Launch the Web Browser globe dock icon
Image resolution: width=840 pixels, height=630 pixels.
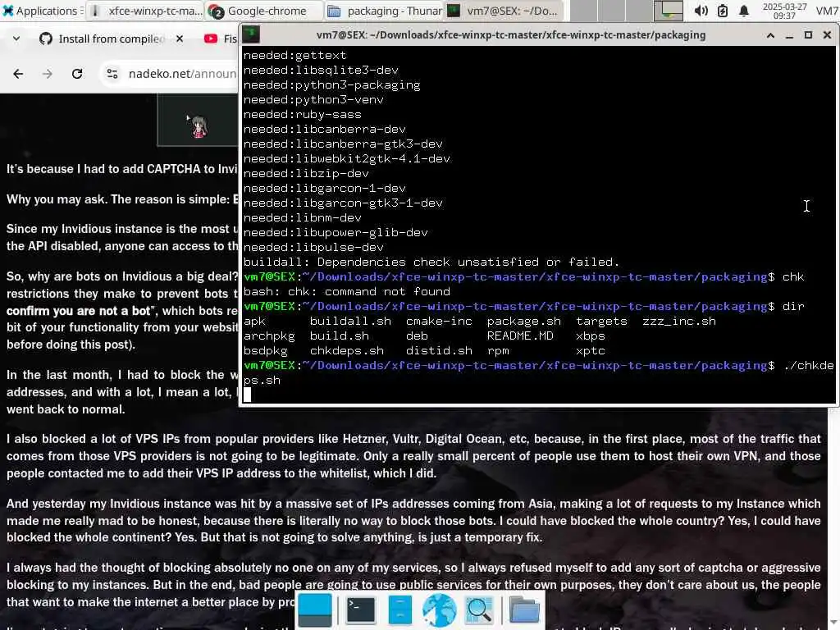[x=440, y=609]
